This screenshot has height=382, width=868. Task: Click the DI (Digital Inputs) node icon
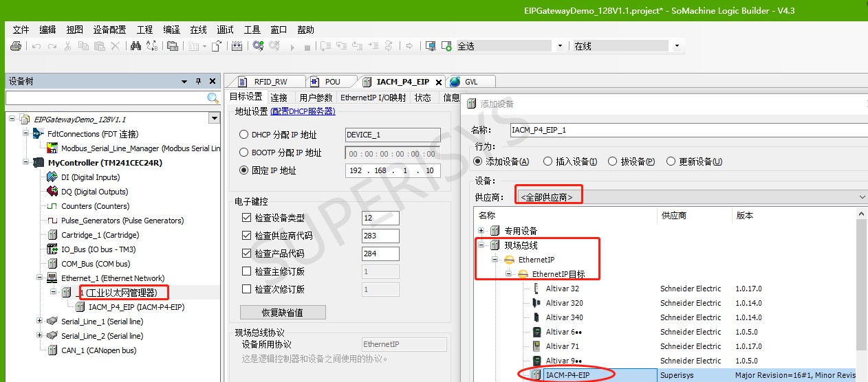[x=52, y=177]
